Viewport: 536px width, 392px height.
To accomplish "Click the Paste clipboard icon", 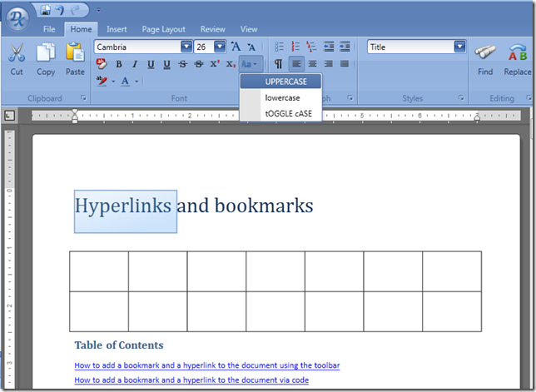I will pos(75,52).
